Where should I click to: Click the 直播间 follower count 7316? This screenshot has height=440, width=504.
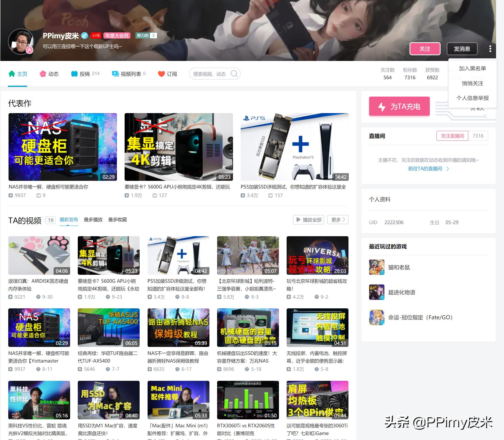[478, 136]
